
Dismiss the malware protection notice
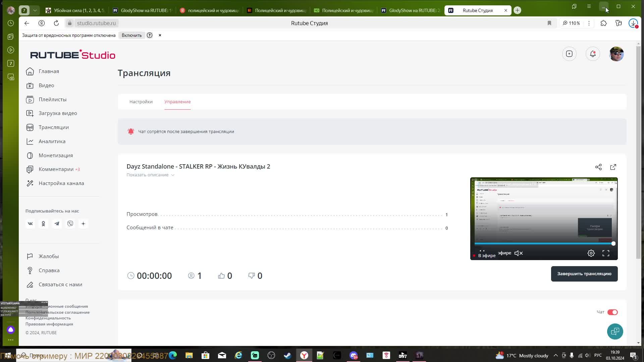[160, 35]
